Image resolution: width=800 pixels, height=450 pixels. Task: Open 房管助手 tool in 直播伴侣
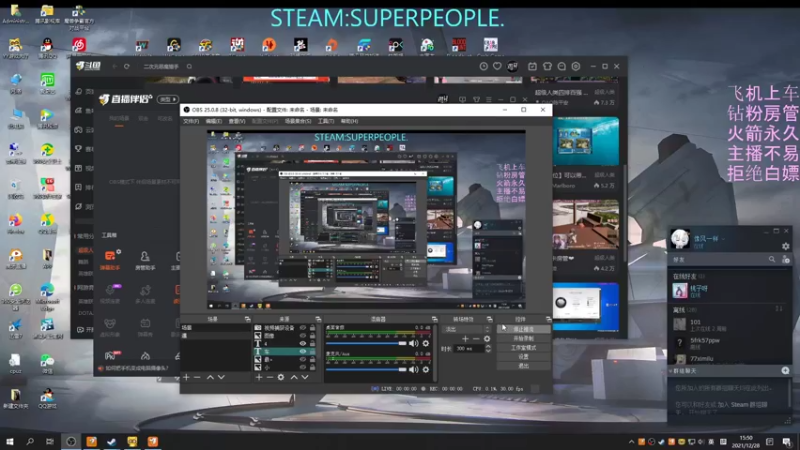[145, 260]
